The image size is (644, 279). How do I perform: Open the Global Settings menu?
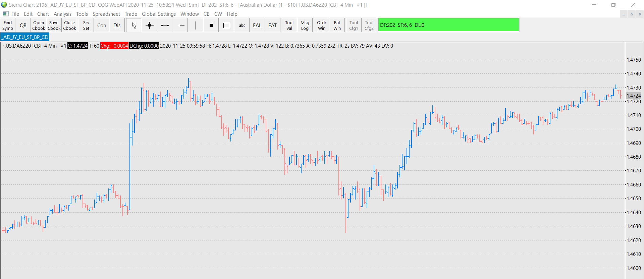pyautogui.click(x=159, y=14)
